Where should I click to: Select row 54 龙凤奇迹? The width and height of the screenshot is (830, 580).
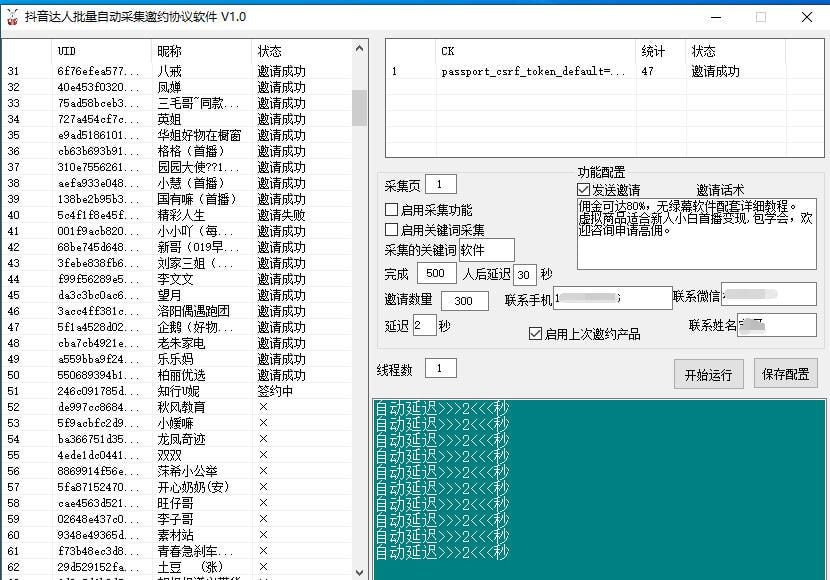181,439
